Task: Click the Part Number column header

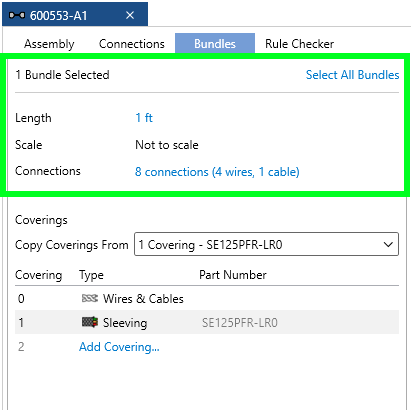Action: 233,275
